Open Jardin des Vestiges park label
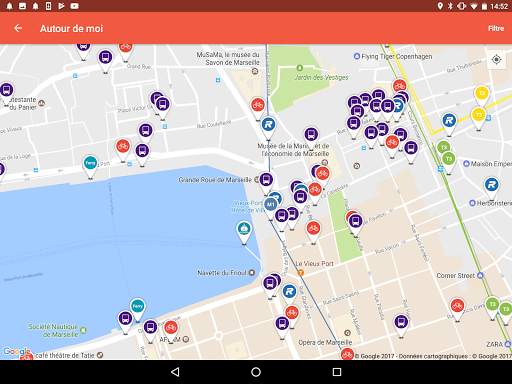512x384 pixels. pos(321,77)
